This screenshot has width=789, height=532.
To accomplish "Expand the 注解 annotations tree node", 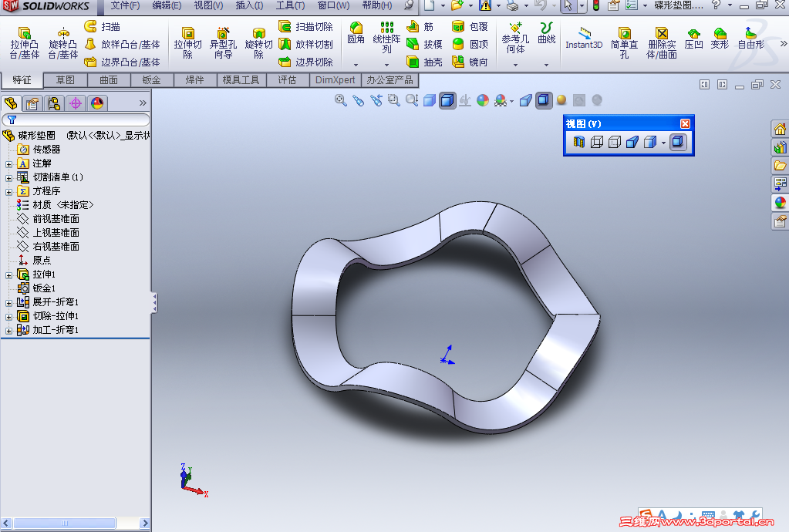I will (8, 164).
